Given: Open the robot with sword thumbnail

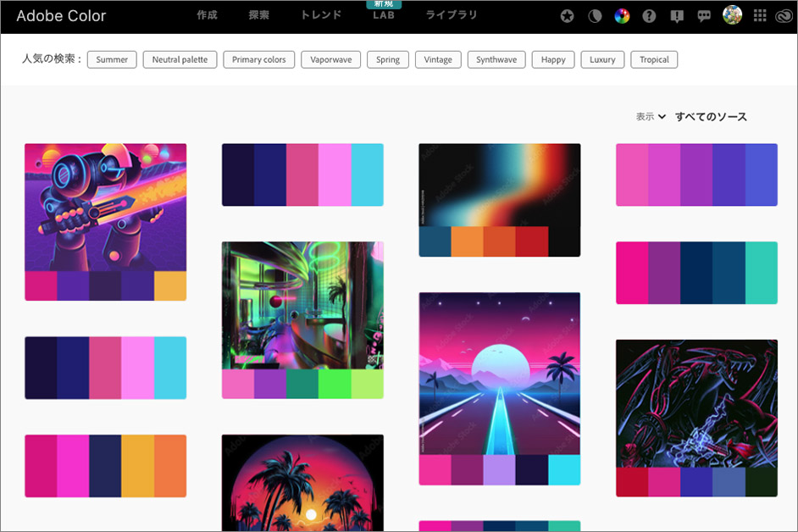Looking at the screenshot, I should (105, 208).
